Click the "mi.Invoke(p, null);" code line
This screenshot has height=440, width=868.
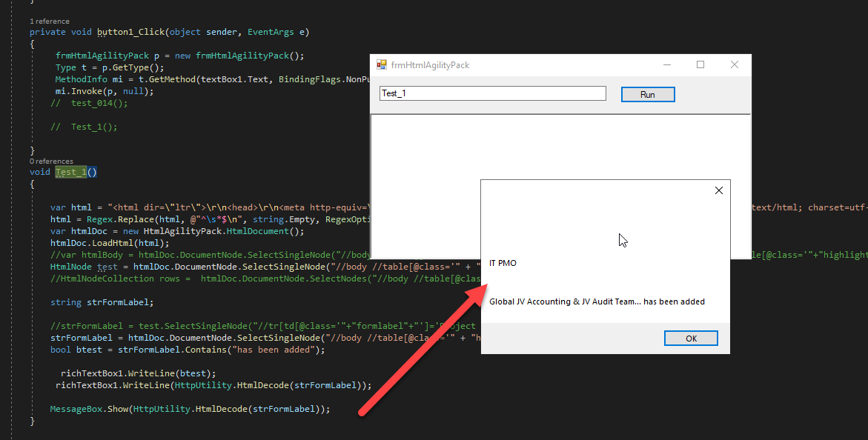click(105, 91)
